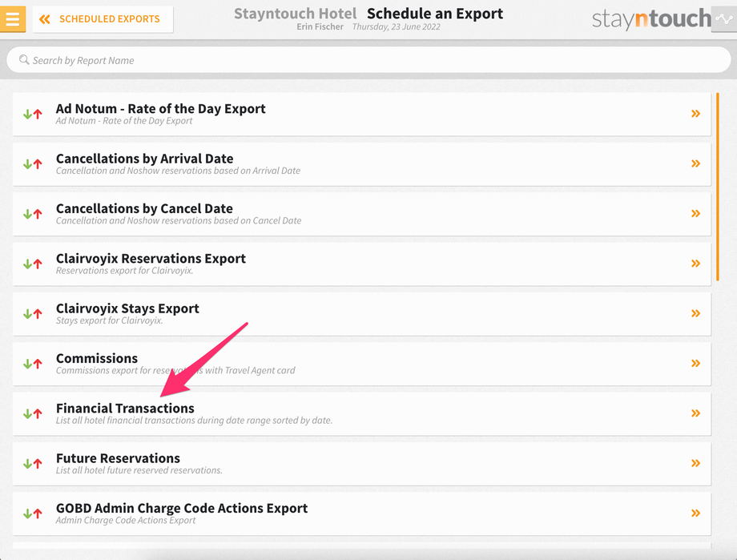Choose the Future Reservations export title
The width and height of the screenshot is (737, 560).
[x=118, y=458]
